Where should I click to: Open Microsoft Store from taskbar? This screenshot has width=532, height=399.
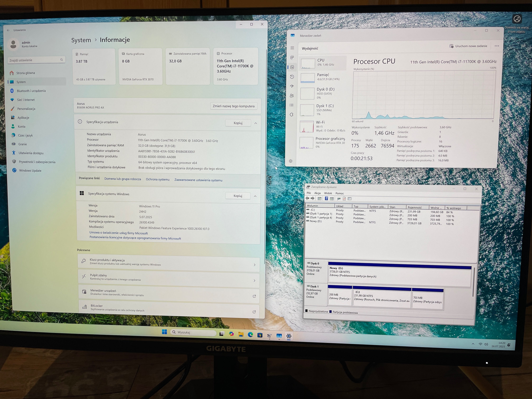click(x=260, y=335)
